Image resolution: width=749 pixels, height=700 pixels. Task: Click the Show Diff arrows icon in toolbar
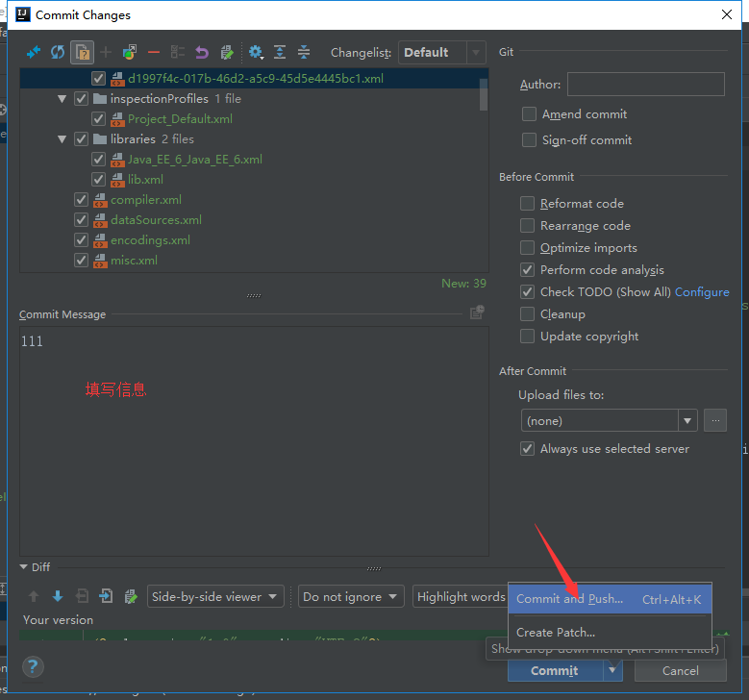click(33, 52)
